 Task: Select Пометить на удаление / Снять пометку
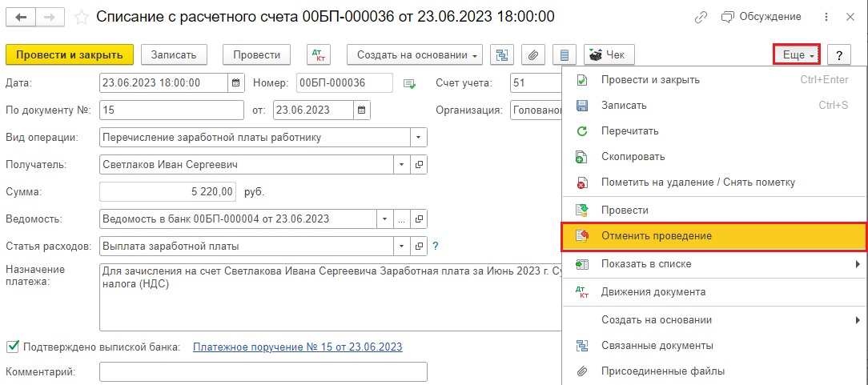coord(715,182)
